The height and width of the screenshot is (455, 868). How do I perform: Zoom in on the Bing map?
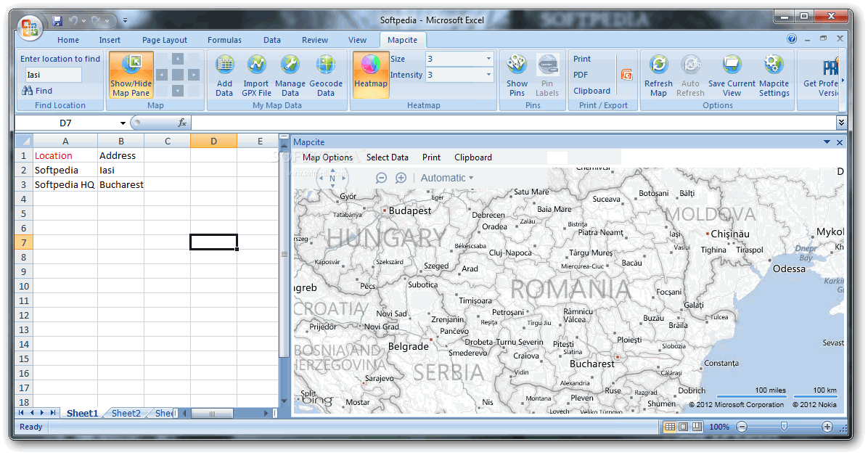click(x=401, y=178)
